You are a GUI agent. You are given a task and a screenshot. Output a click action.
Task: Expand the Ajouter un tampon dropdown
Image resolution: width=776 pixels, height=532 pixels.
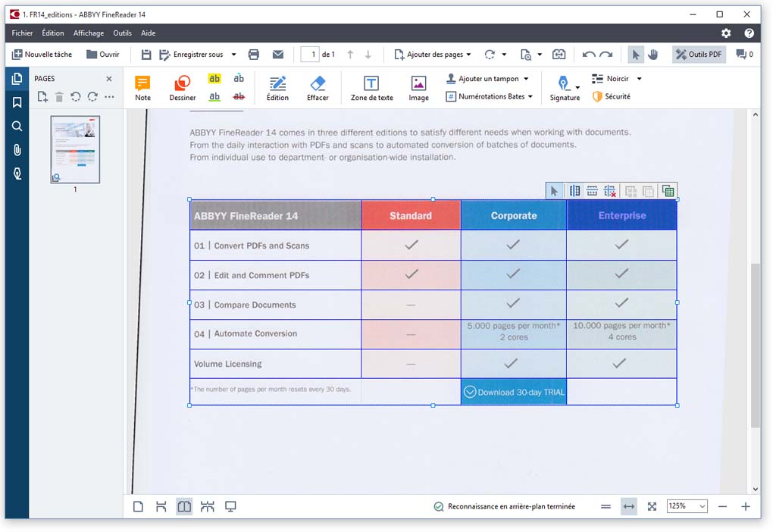(x=526, y=79)
